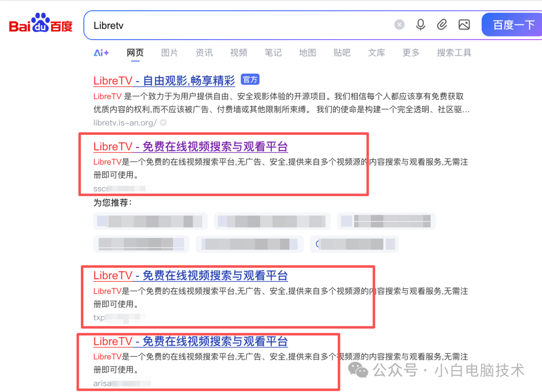
Task: Click the libretv.is-an.org URL
Action: [x=125, y=123]
